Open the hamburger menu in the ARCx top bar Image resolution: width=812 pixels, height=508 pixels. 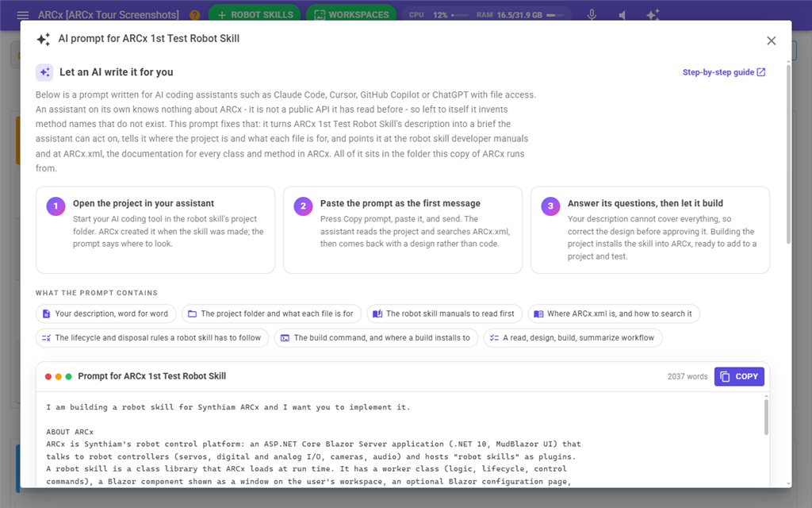tap(23, 15)
